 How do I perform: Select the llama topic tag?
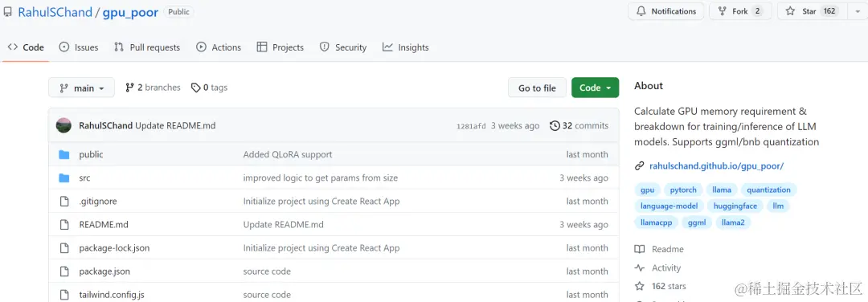[721, 190]
